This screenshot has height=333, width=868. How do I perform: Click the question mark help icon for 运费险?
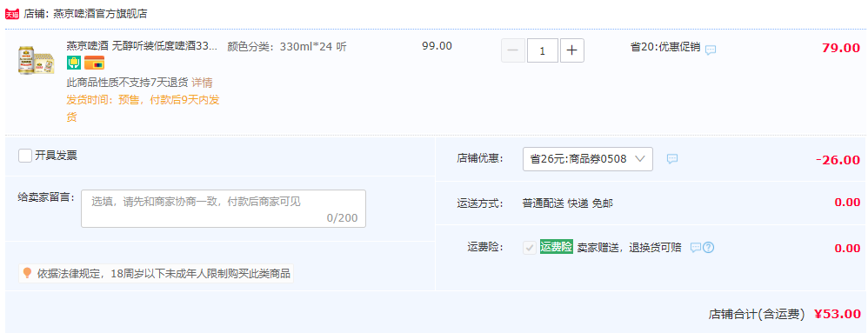click(x=708, y=247)
